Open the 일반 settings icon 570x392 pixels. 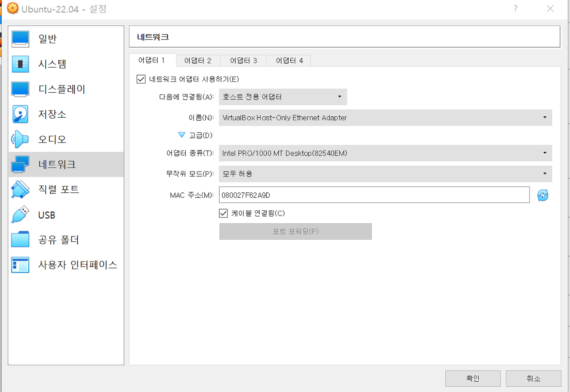tap(20, 39)
